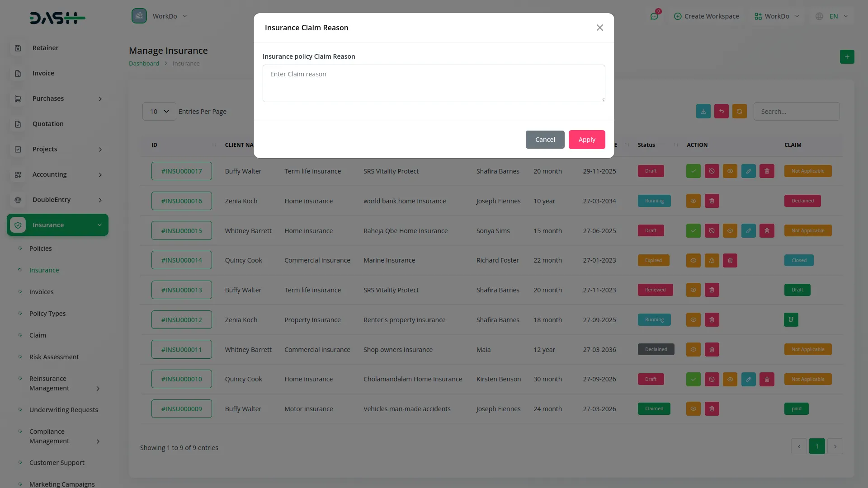Click the edit pencil icon for #INSU000015

[748, 231]
